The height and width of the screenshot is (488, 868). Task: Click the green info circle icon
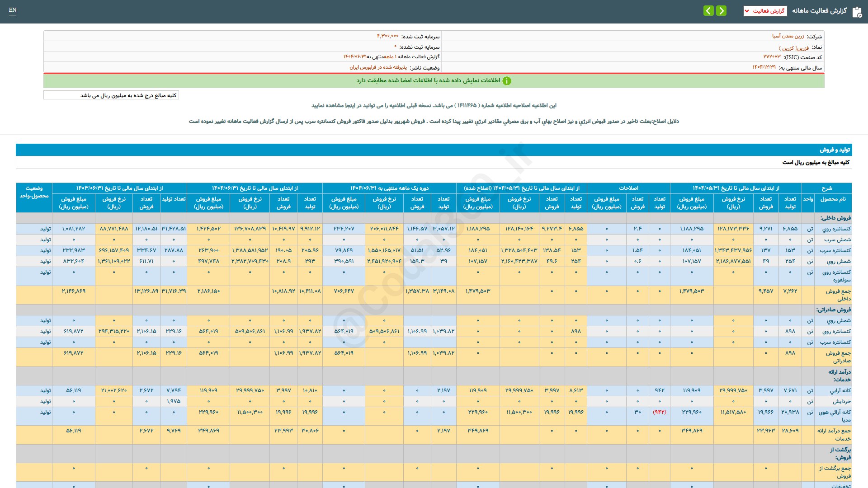click(507, 81)
